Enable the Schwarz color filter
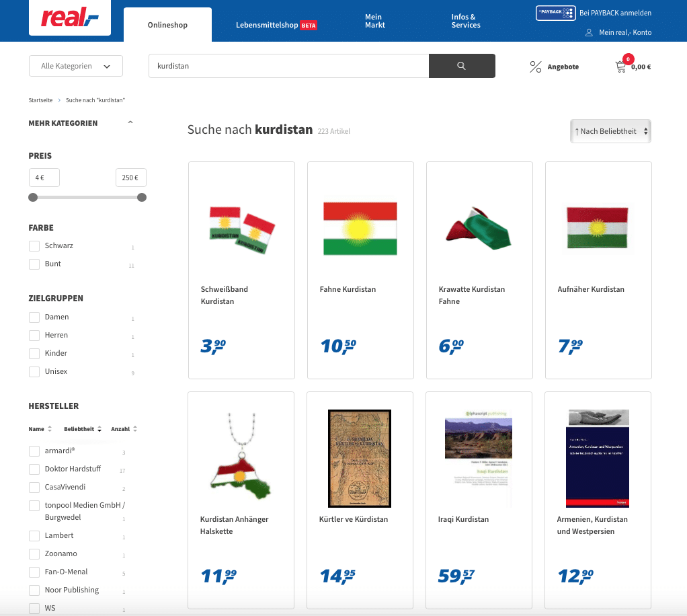The width and height of the screenshot is (687, 616). [x=34, y=246]
